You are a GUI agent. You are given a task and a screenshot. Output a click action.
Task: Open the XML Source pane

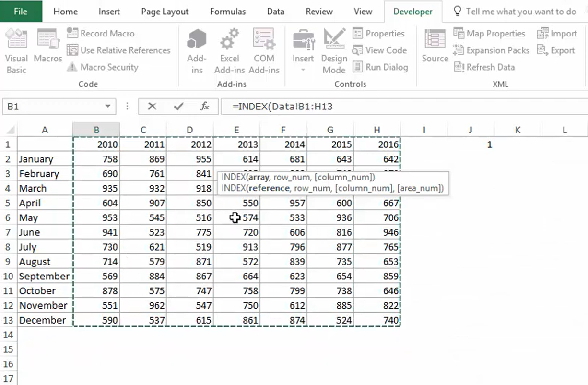click(x=435, y=46)
